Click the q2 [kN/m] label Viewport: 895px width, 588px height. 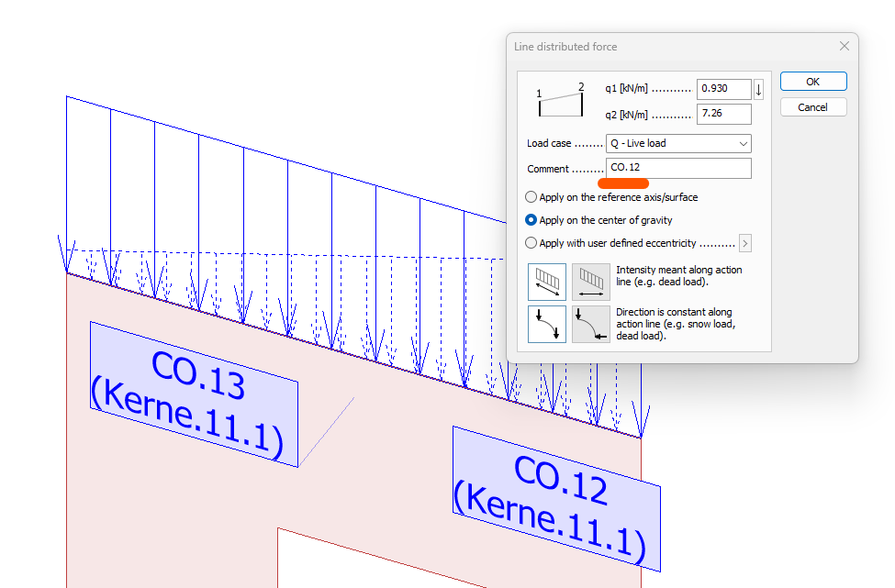[x=626, y=114]
